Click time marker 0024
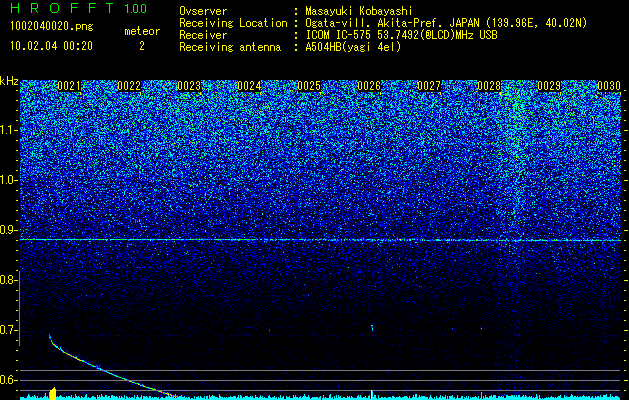This screenshot has height=400, width=629. (249, 86)
